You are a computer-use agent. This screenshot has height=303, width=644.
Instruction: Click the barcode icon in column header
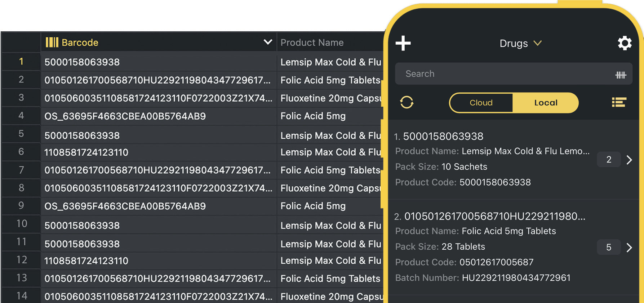[52, 43]
